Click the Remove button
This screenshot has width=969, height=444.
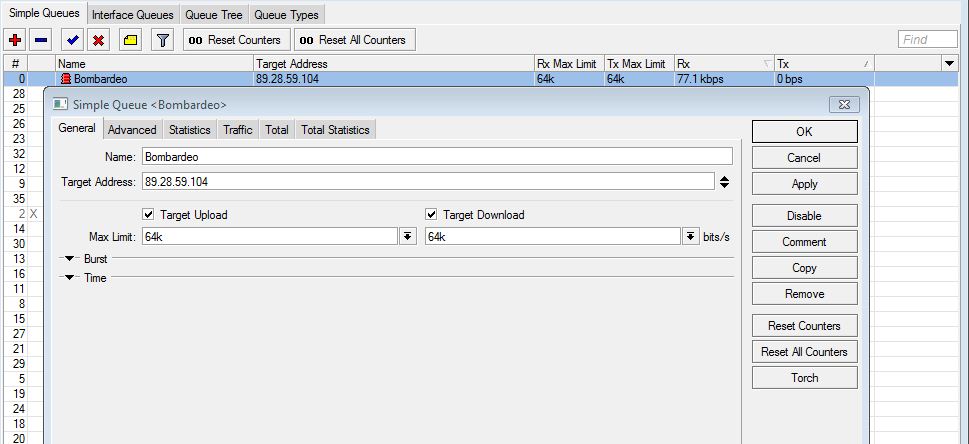pos(805,294)
